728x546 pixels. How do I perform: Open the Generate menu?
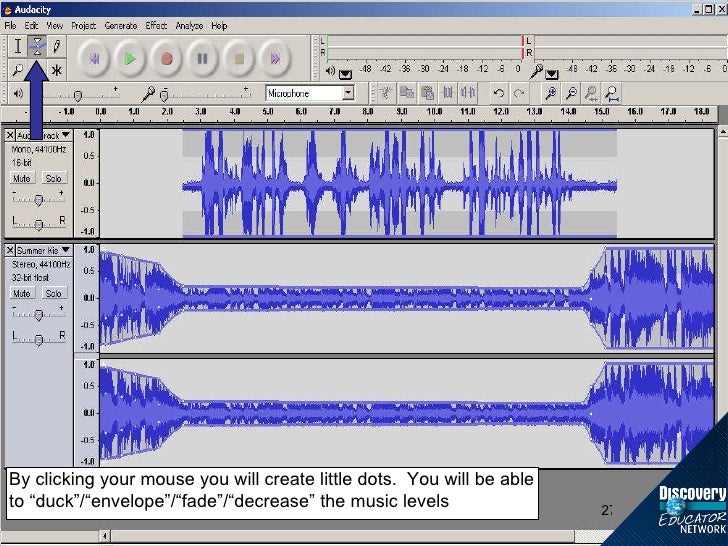(x=121, y=25)
